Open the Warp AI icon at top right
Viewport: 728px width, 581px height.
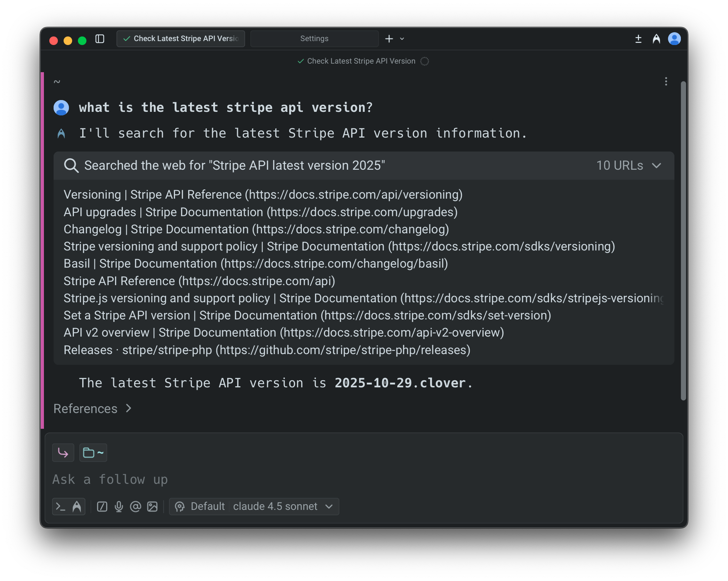(x=656, y=39)
